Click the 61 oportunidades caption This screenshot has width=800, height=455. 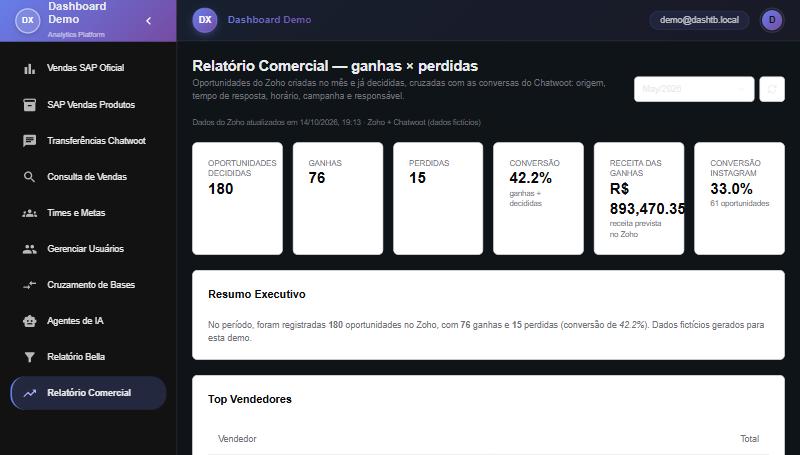click(740, 204)
